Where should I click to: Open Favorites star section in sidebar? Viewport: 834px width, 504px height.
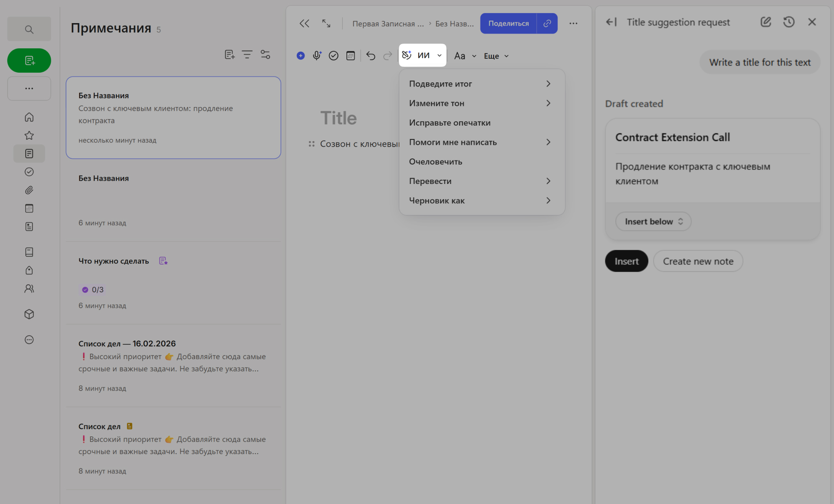tap(29, 135)
